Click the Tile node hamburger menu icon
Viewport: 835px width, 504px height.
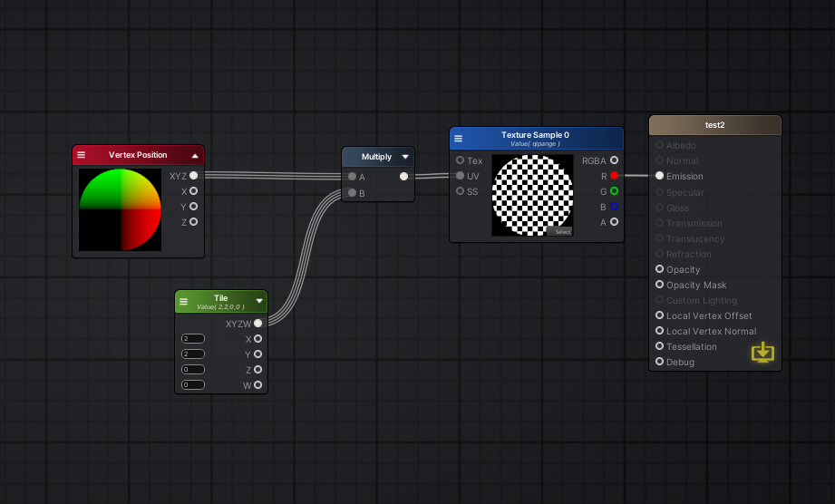point(183,302)
